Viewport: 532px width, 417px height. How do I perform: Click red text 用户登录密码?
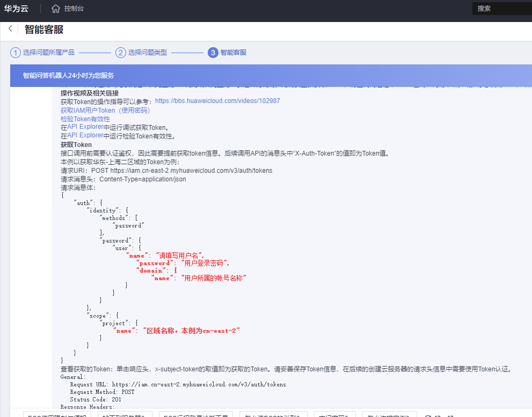205,263
